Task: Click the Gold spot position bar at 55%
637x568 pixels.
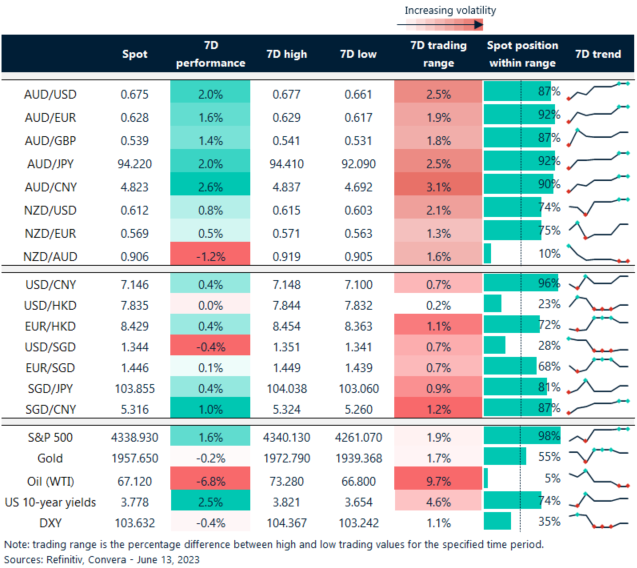Action: pos(505,457)
